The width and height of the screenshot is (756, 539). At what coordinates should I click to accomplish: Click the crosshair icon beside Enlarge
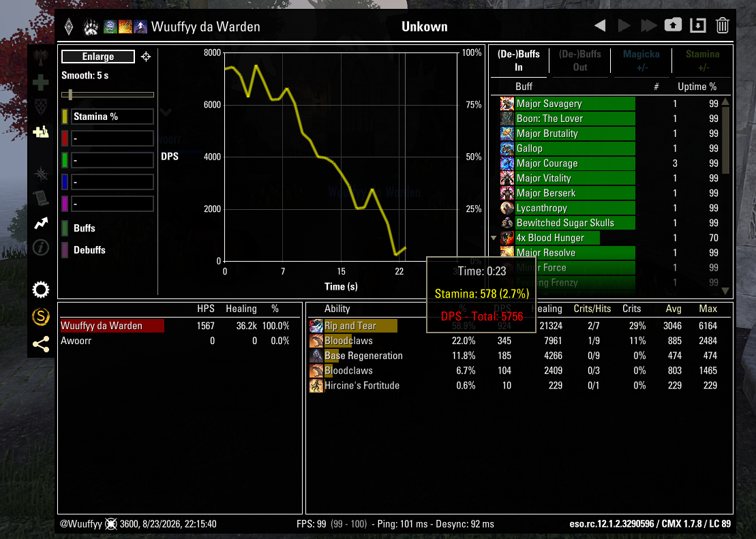(x=146, y=57)
